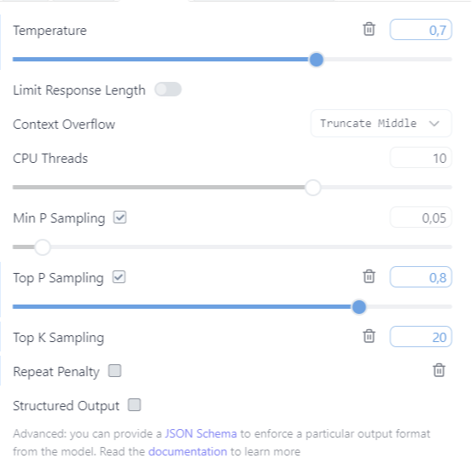Click the CPU Threads slider handle

[x=313, y=188]
